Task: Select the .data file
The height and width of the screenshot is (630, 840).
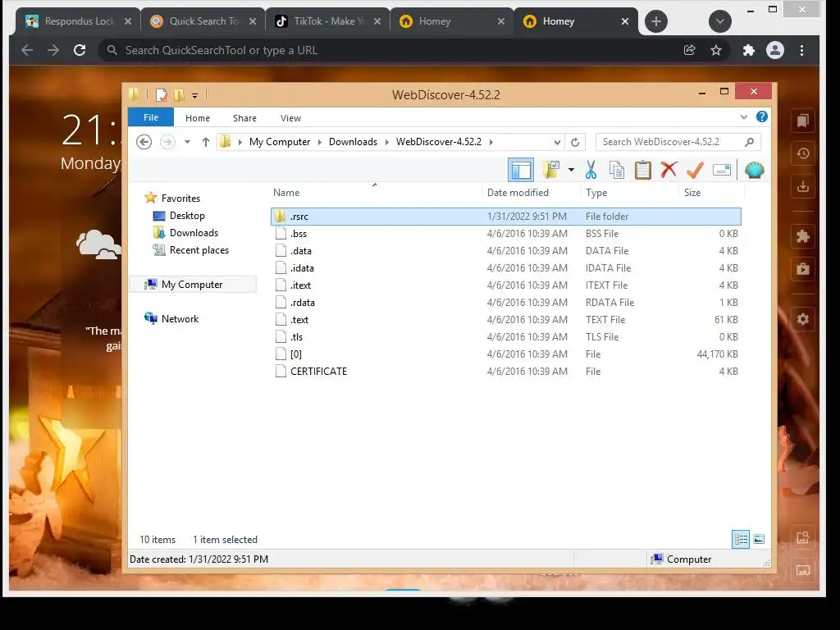Action: coord(505,251)
